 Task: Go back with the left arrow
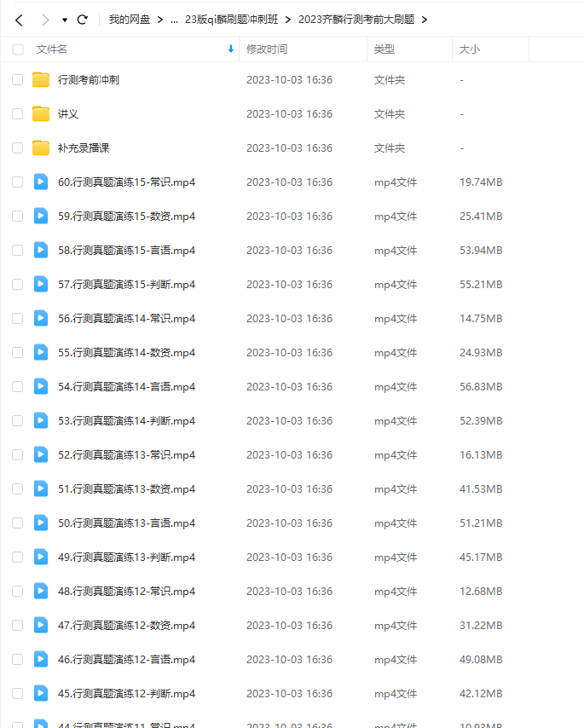pyautogui.click(x=19, y=20)
